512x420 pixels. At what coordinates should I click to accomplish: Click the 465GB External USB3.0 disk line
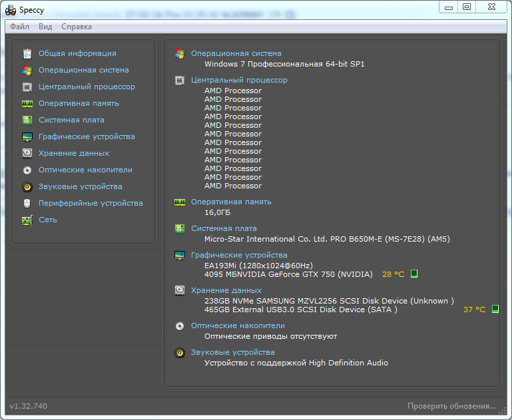pos(301,310)
